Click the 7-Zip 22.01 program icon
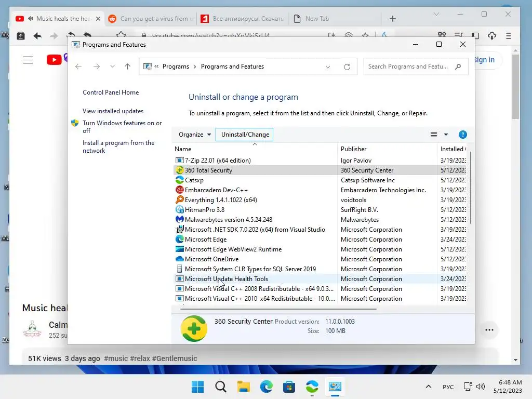The image size is (532, 399). pyautogui.click(x=179, y=160)
